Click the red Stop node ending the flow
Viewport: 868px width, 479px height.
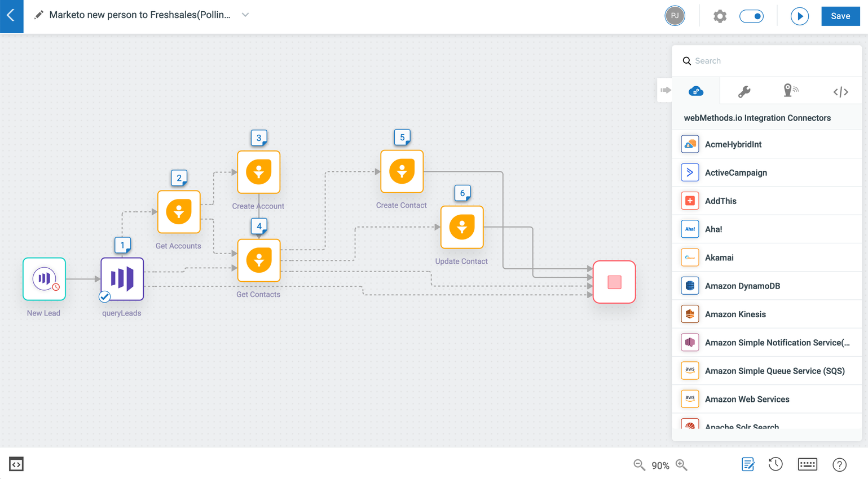[x=614, y=281]
